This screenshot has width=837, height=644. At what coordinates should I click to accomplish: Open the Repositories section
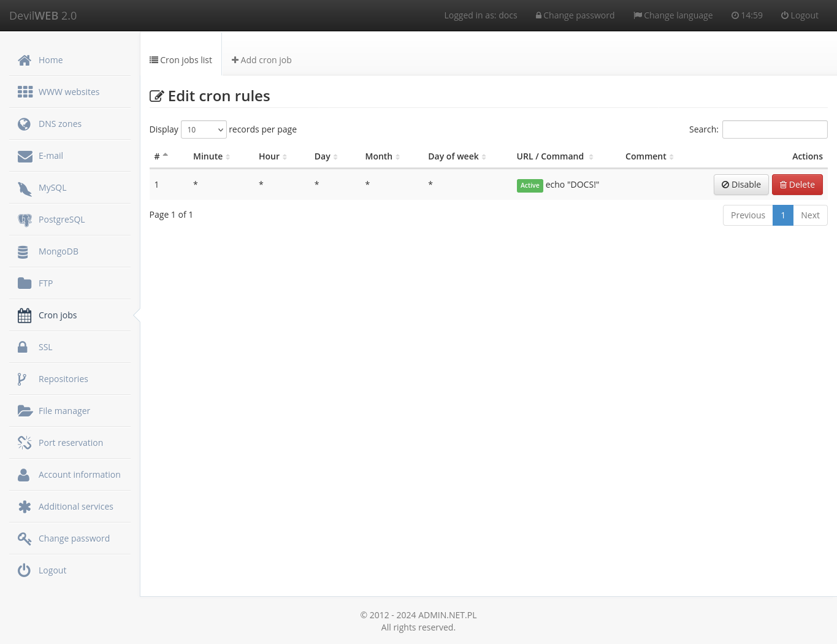coord(63,378)
